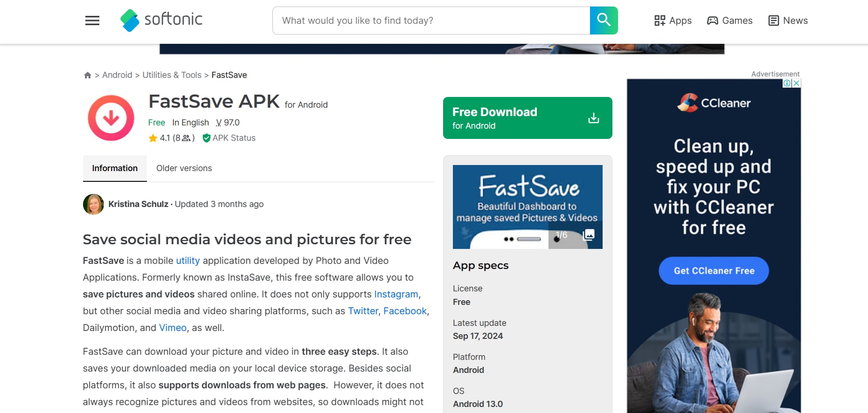This screenshot has width=868, height=413.
Task: Click Kristina Schulz author avatar
Action: pos(93,204)
